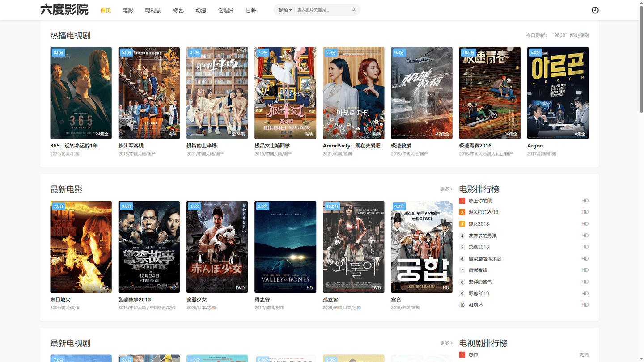Open the 极速青春2018 poster
The width and height of the screenshot is (644, 362).
tap(490, 93)
